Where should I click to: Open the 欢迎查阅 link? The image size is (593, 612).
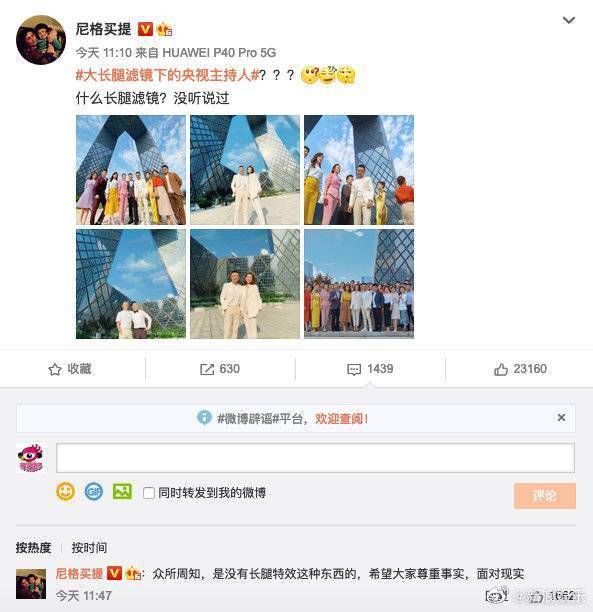tap(342, 418)
